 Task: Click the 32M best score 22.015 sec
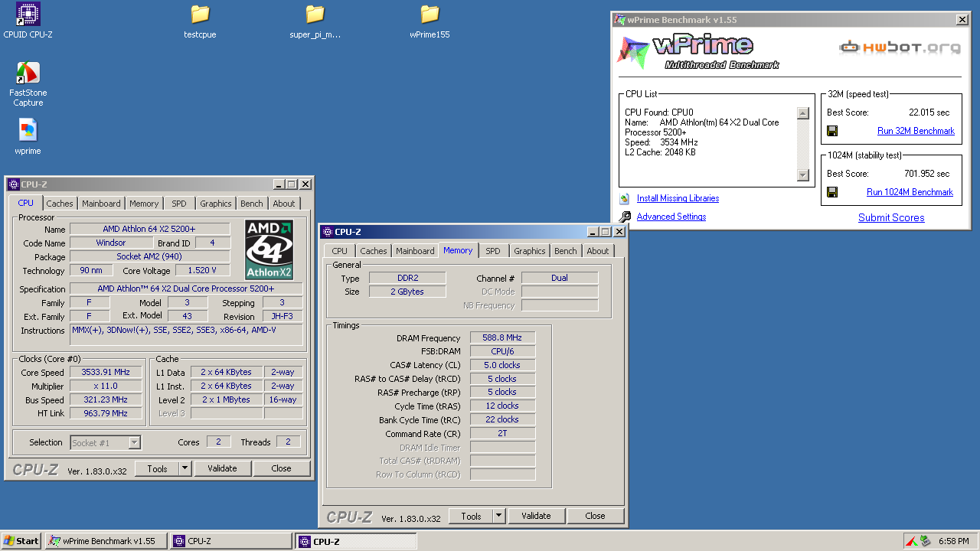pos(929,112)
